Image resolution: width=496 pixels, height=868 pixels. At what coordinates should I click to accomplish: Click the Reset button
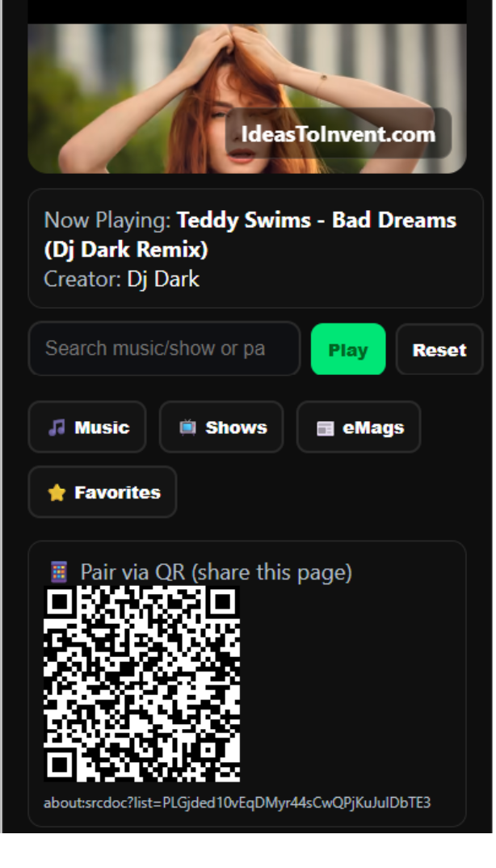pos(439,349)
